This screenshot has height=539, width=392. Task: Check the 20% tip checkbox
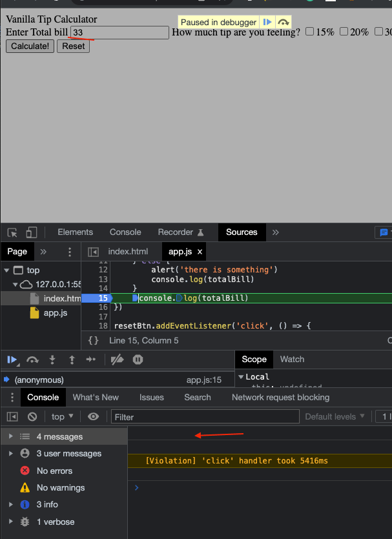344,32
